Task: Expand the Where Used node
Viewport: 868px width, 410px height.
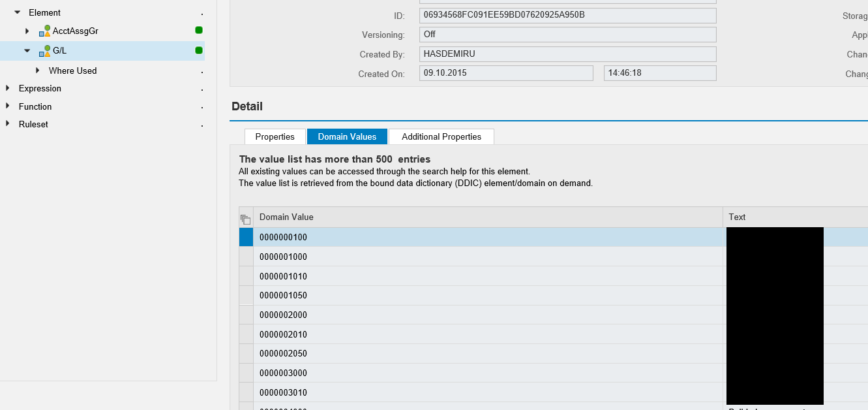Action: tap(38, 71)
